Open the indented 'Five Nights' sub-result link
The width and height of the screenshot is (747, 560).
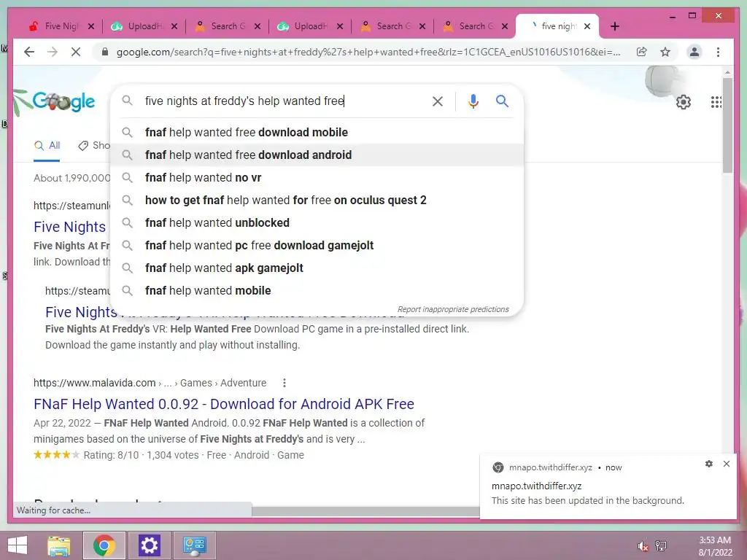[81, 312]
